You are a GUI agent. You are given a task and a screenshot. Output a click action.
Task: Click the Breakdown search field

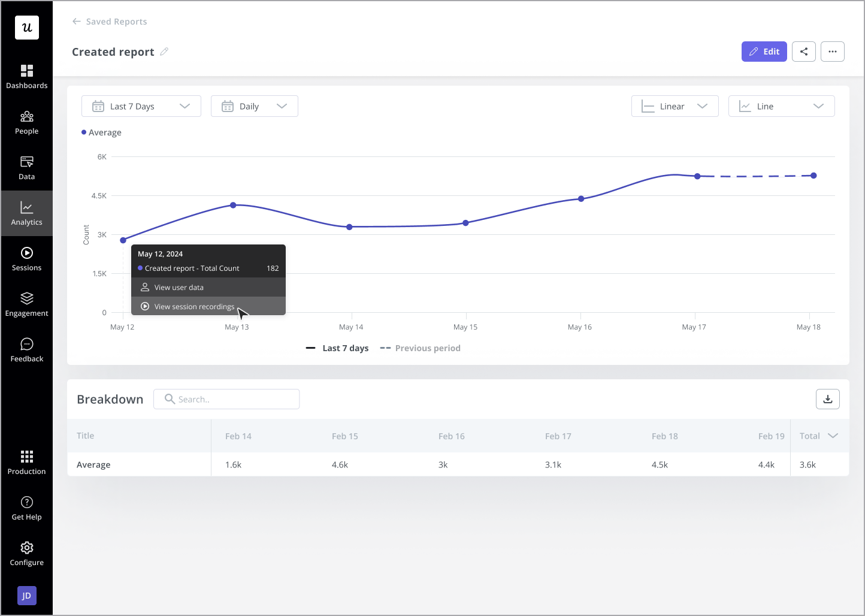(x=226, y=399)
